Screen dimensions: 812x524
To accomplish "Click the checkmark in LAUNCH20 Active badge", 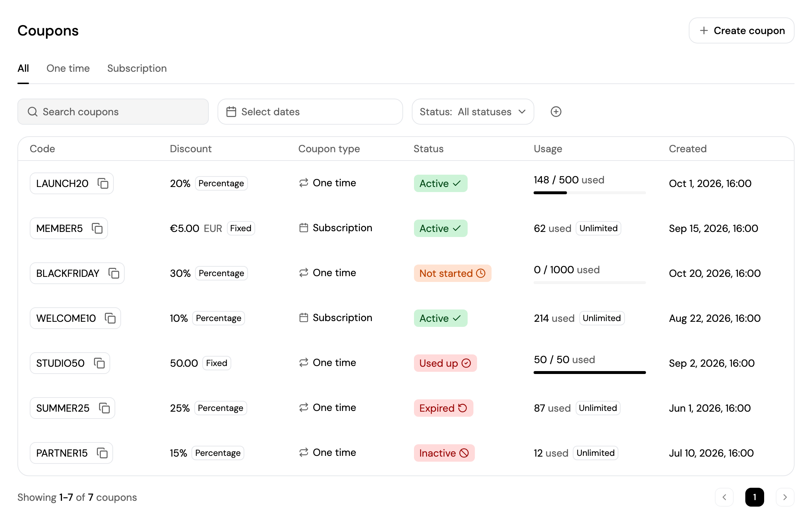I will point(457,183).
